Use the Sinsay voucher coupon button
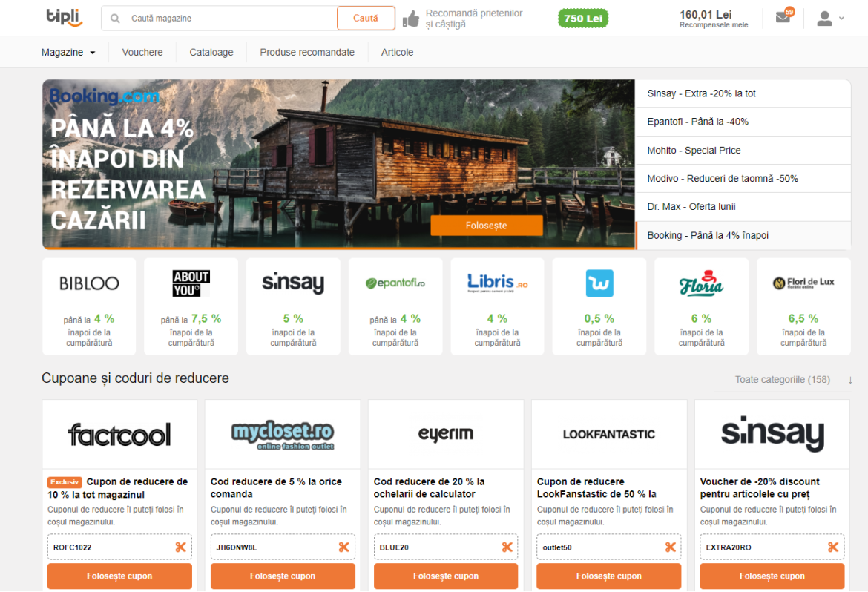The width and height of the screenshot is (868, 592). pos(772,576)
